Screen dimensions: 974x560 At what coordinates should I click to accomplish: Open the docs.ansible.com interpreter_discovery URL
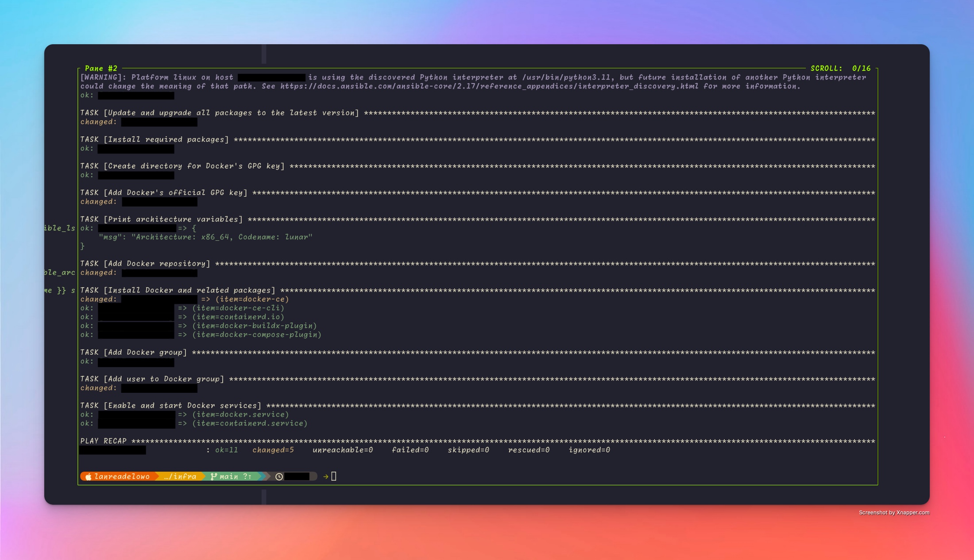pyautogui.click(x=489, y=86)
